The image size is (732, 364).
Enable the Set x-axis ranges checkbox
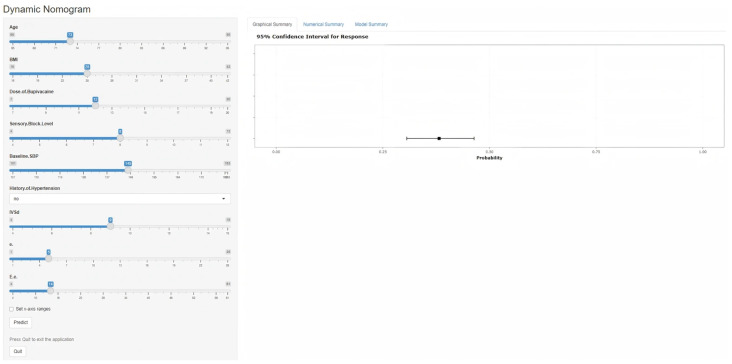coord(12,309)
